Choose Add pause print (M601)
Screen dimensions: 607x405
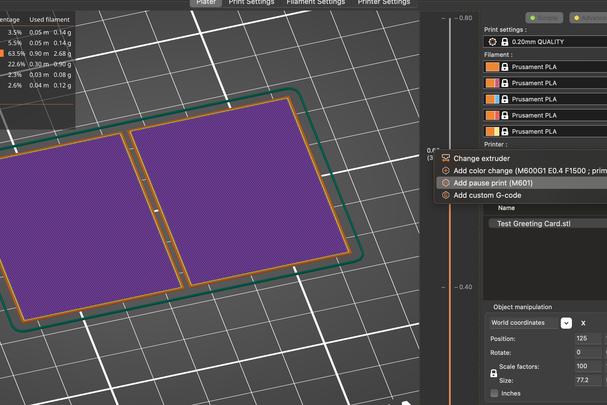[521, 183]
